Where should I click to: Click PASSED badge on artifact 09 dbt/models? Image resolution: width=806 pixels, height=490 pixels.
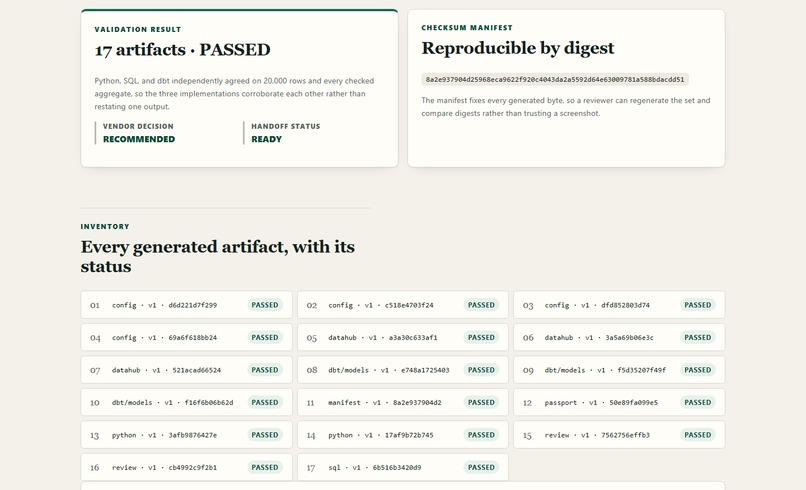[698, 370]
